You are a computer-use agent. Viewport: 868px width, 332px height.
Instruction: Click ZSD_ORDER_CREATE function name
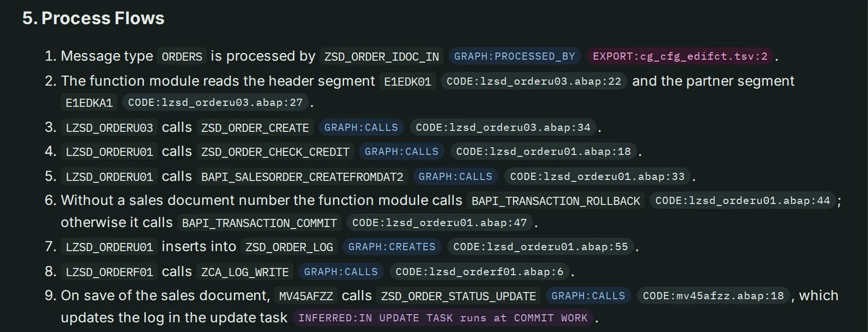(x=255, y=128)
